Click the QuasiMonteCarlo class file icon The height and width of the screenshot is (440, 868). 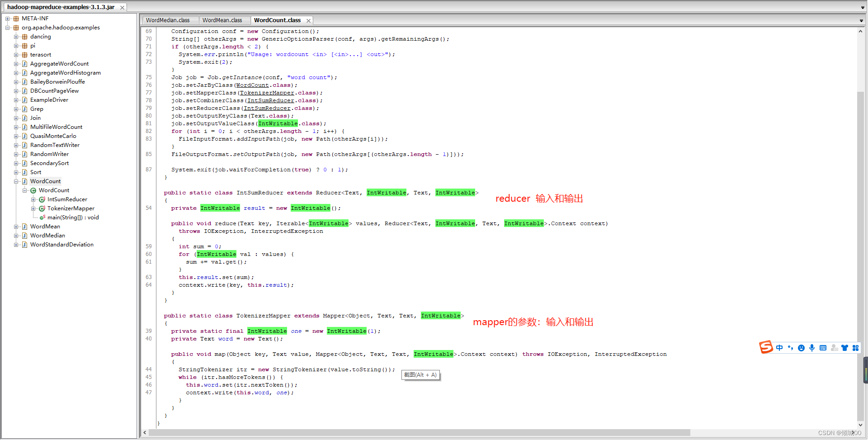pos(25,136)
